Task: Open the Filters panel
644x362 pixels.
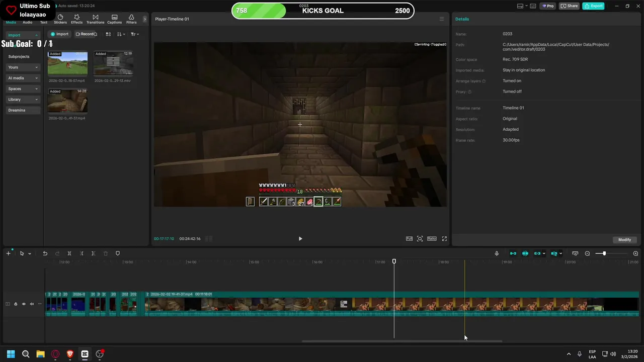Action: 131,19
